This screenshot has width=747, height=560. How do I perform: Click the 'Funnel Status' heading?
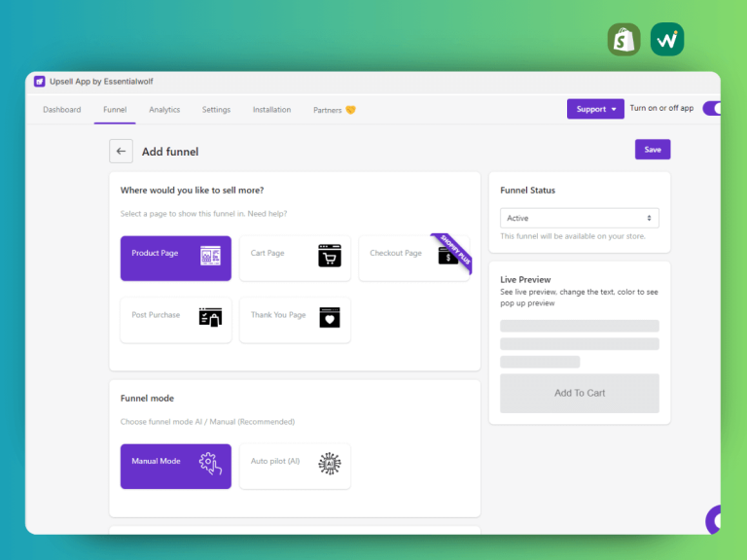click(x=527, y=191)
